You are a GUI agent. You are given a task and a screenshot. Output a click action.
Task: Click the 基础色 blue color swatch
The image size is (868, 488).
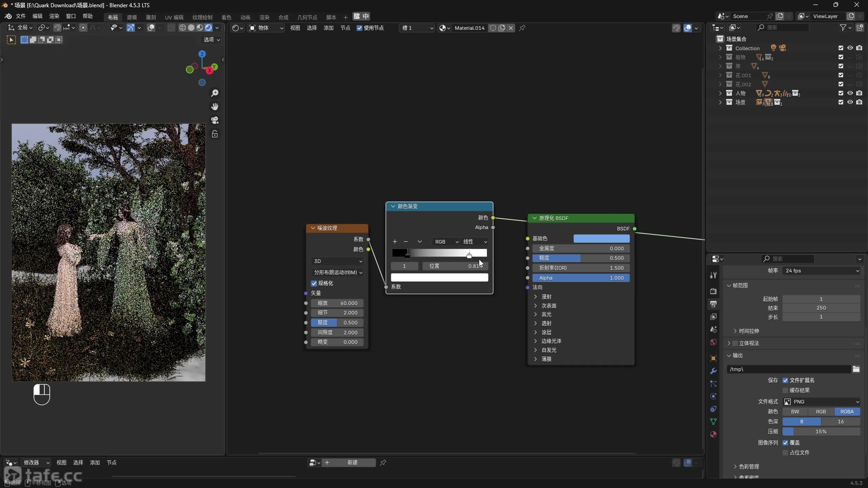pyautogui.click(x=601, y=239)
